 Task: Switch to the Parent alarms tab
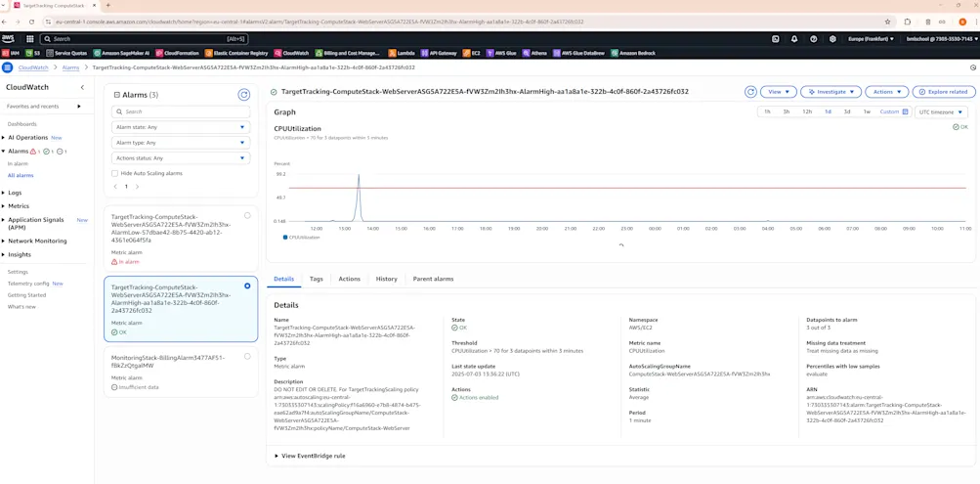(433, 279)
